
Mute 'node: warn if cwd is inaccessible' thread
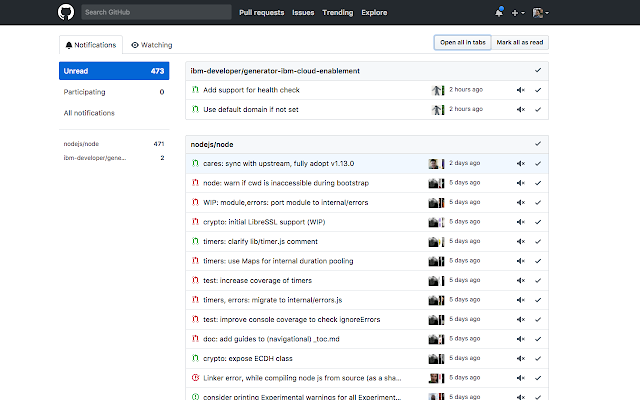(520, 183)
